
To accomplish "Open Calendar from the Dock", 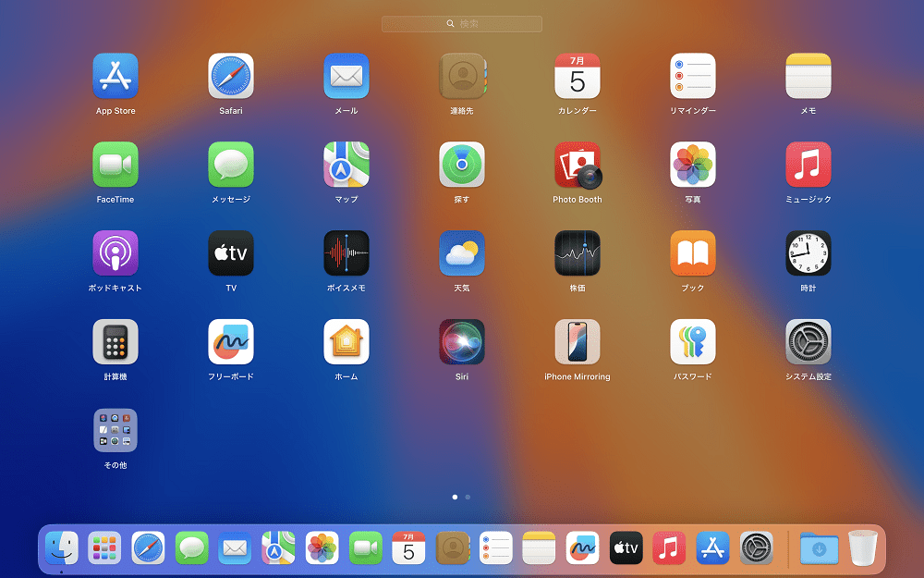I will (409, 547).
